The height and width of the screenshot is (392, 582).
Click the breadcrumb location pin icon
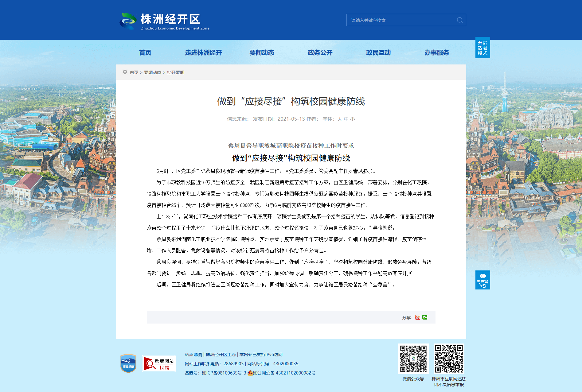[x=125, y=72]
